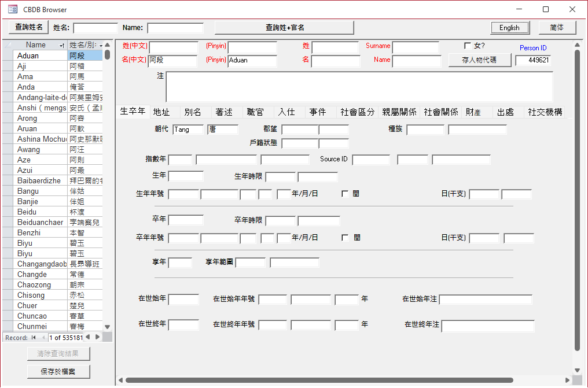Screen dimensions: 588x388
Task: Enable 閏 checkbox in 生年年號 row
Action: (345, 194)
